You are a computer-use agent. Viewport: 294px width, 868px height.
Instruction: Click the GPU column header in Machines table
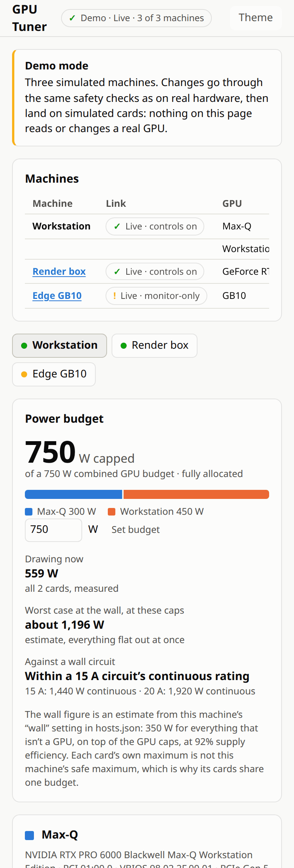pyautogui.click(x=232, y=203)
